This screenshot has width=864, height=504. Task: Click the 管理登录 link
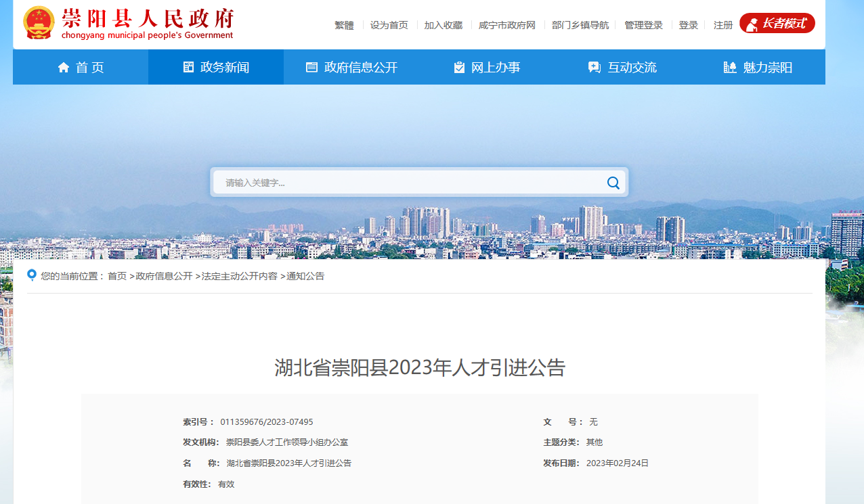click(x=644, y=25)
